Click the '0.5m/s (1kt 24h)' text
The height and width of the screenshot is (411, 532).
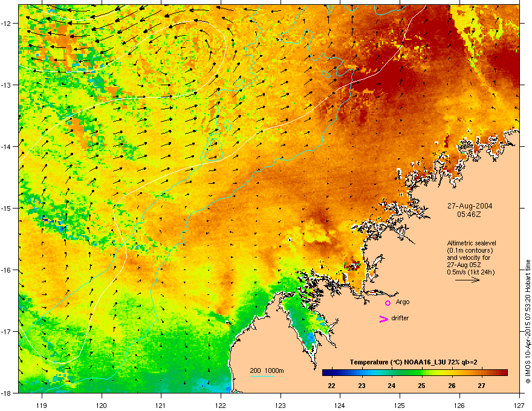point(470,272)
